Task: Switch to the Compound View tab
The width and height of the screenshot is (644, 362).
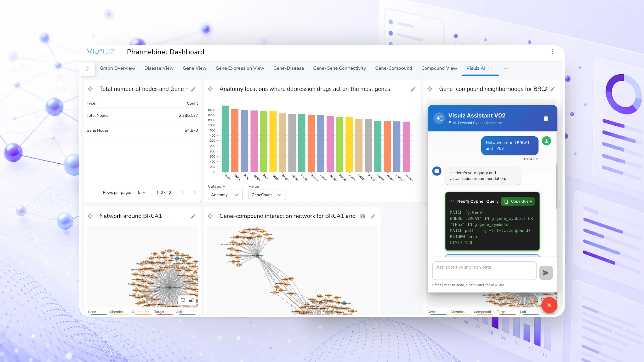Action: click(x=439, y=68)
